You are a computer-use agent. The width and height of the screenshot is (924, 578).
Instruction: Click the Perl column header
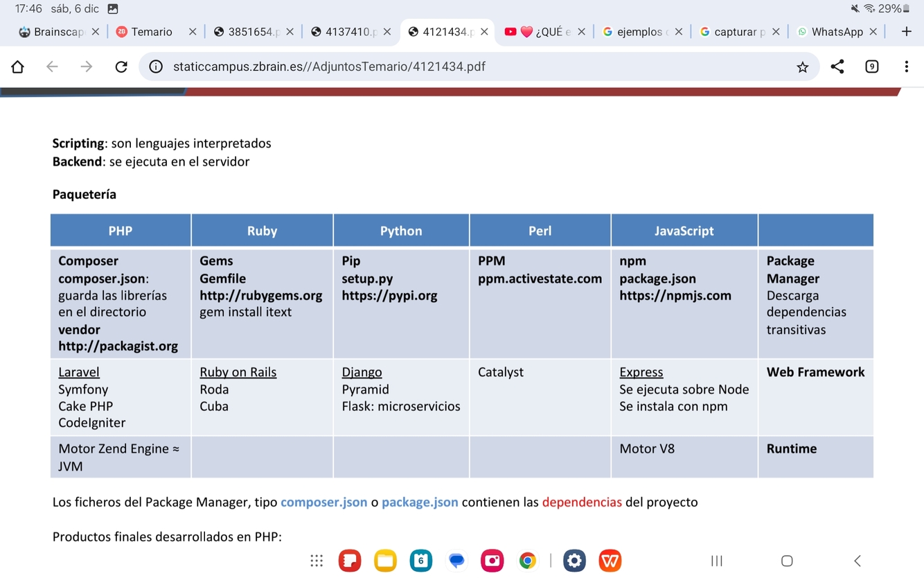coord(540,231)
